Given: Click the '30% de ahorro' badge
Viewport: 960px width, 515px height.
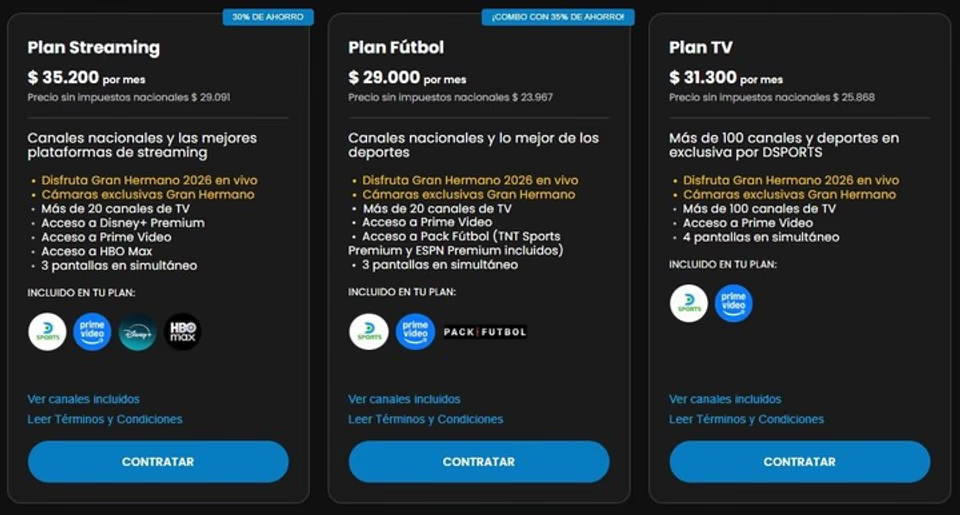Looking at the screenshot, I should click(267, 17).
